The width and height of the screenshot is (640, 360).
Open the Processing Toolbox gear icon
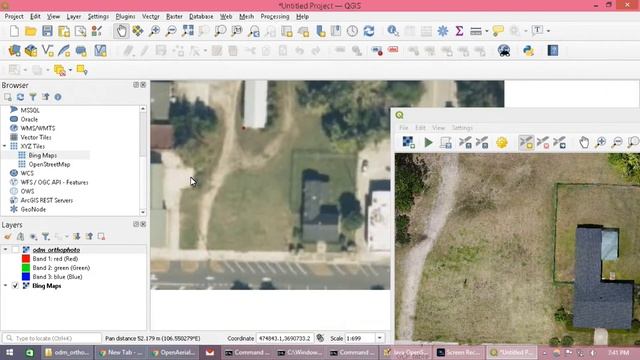point(443,31)
